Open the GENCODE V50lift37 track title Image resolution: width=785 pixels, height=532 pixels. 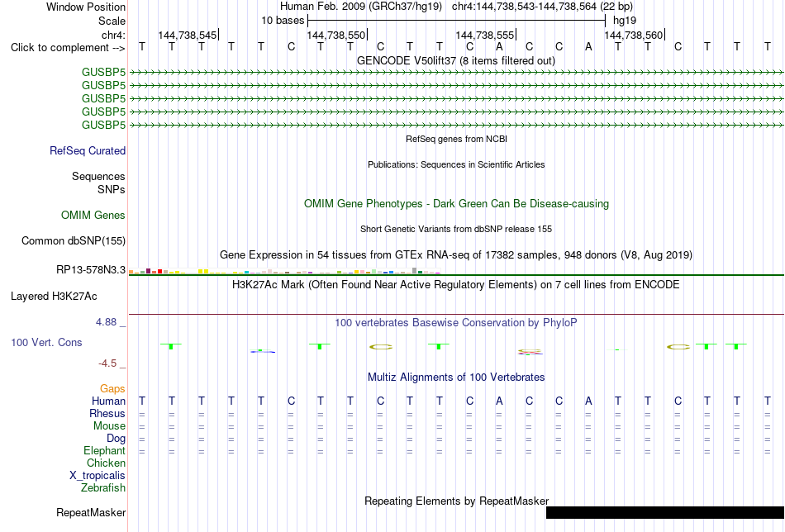455,60
